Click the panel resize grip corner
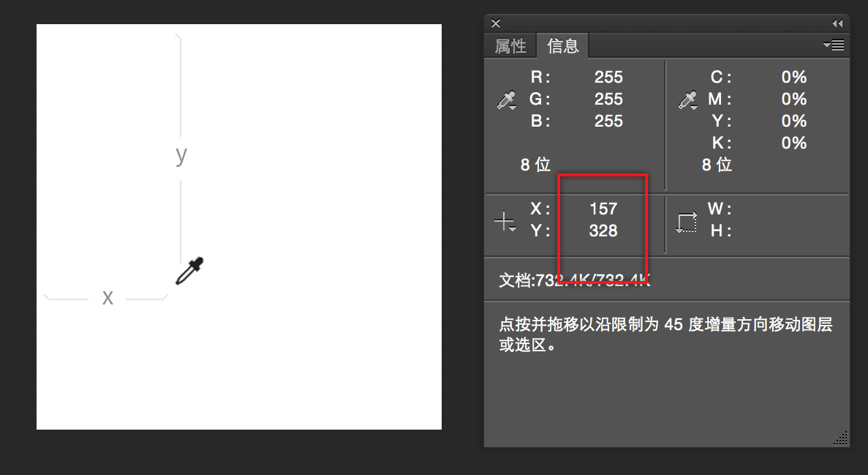This screenshot has height=475, width=868. coord(840,438)
